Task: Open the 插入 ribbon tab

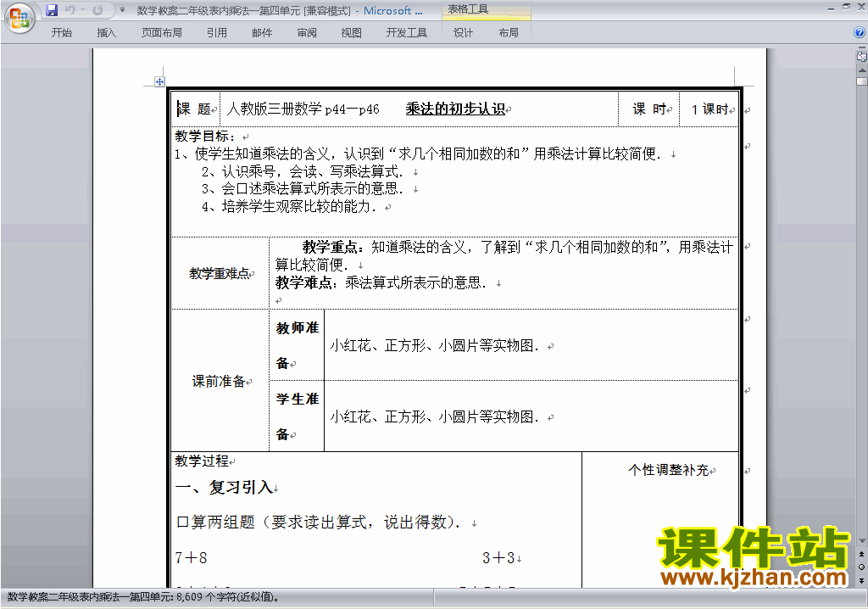Action: point(106,33)
